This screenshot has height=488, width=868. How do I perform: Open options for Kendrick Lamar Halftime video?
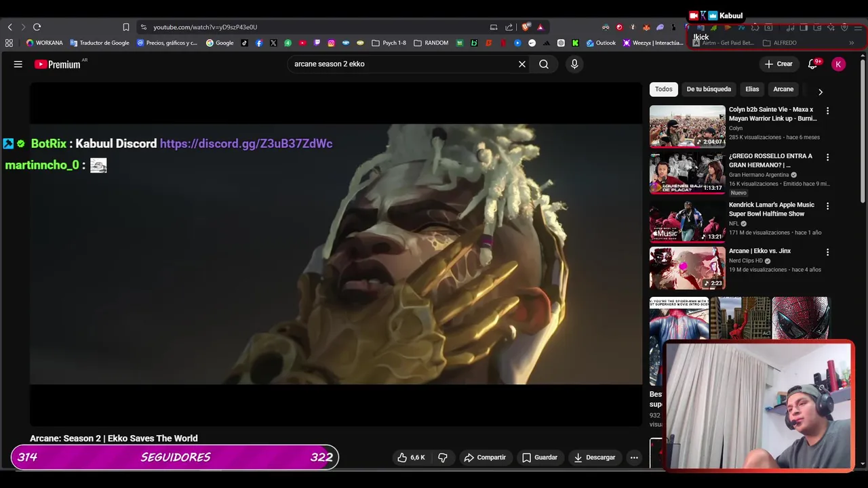pos(827,206)
